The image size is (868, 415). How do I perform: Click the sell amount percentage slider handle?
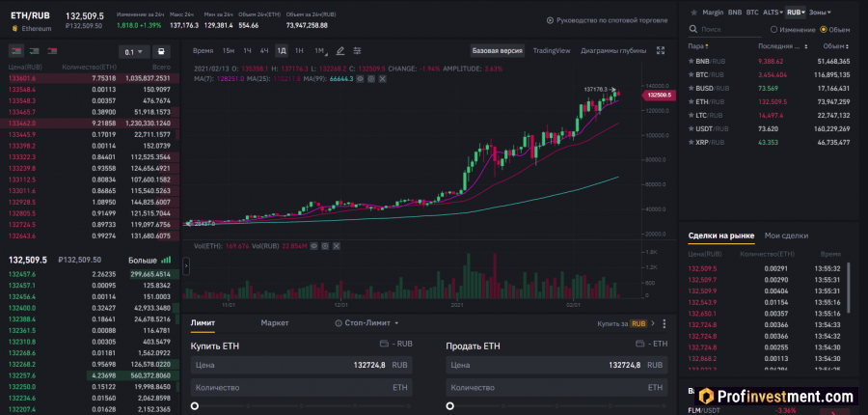click(x=450, y=406)
